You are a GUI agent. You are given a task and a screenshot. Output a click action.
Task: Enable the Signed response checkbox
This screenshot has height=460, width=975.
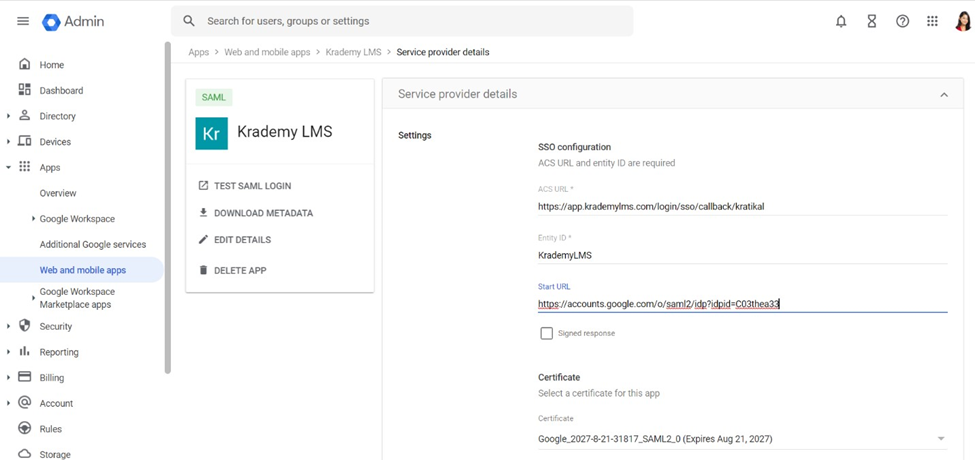click(547, 333)
